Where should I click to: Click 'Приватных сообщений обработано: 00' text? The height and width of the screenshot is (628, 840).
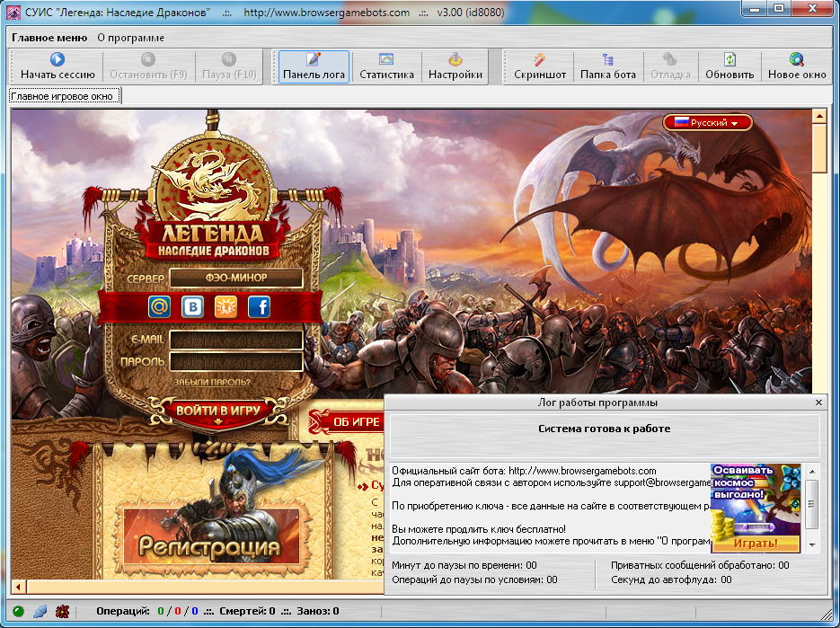coord(700,565)
